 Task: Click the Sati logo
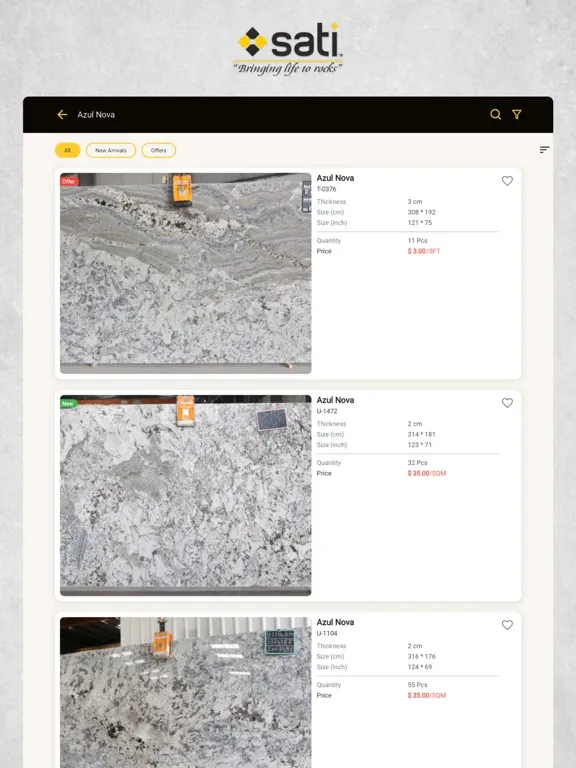(288, 49)
